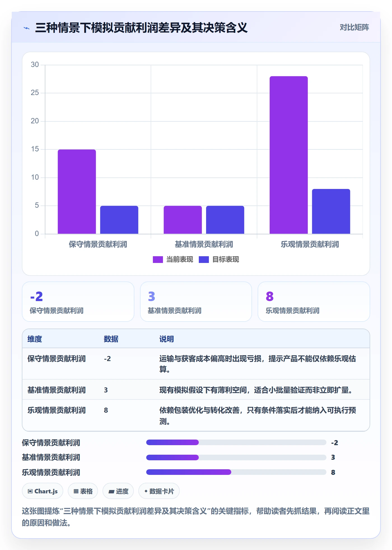Click the 保守情景贡献利润 progress bar

point(236,442)
